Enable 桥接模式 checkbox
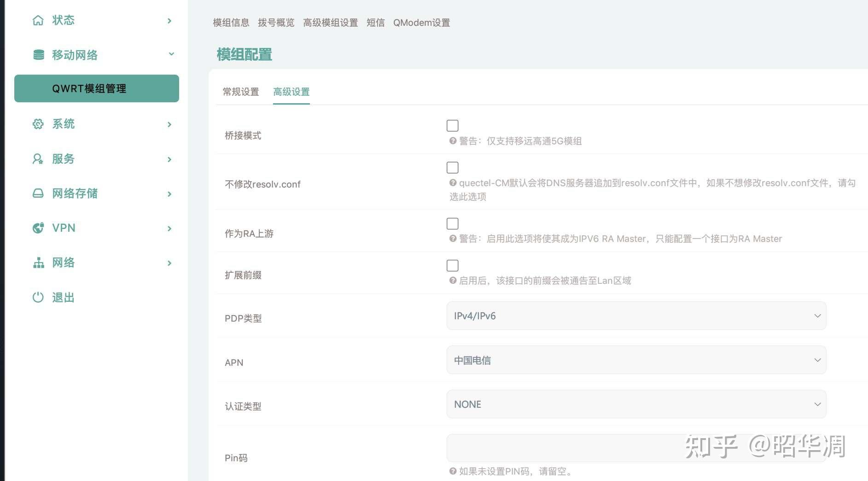This screenshot has width=868, height=481. tap(453, 125)
